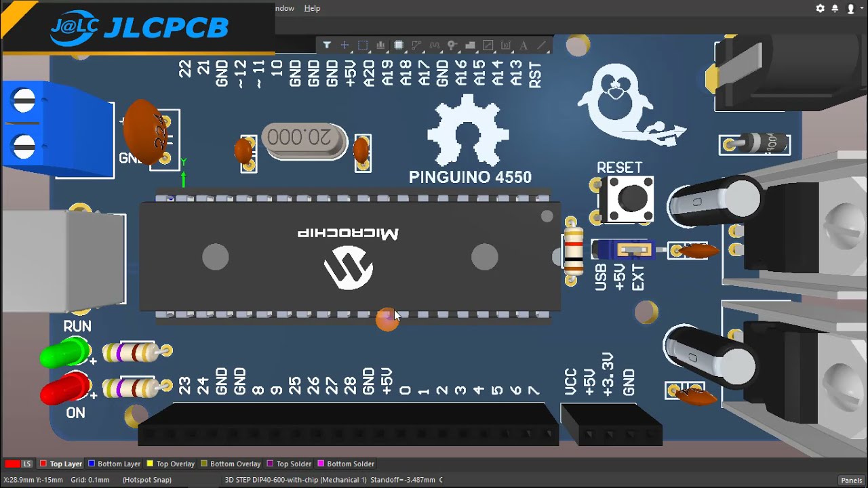Select the PINGUINO 4550 silkscreen text

(x=470, y=178)
